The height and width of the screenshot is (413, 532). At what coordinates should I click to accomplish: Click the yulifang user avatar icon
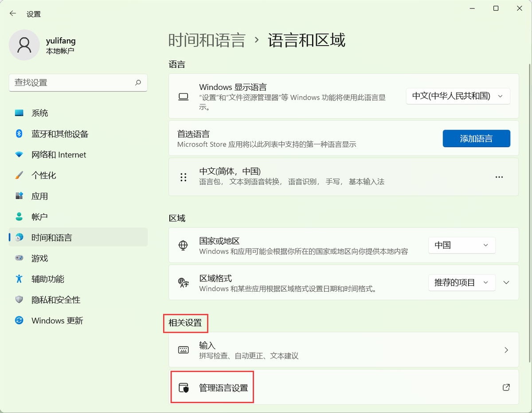tap(24, 45)
